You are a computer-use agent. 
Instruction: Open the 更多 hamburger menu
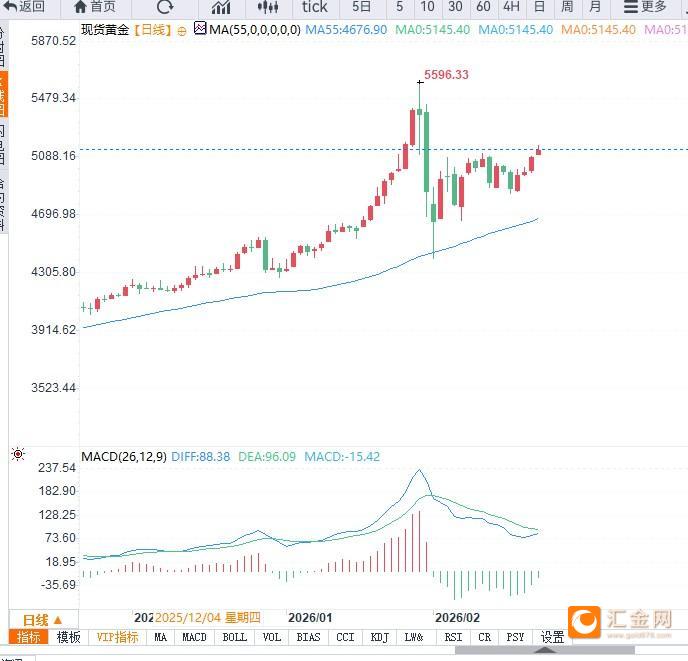coord(645,7)
